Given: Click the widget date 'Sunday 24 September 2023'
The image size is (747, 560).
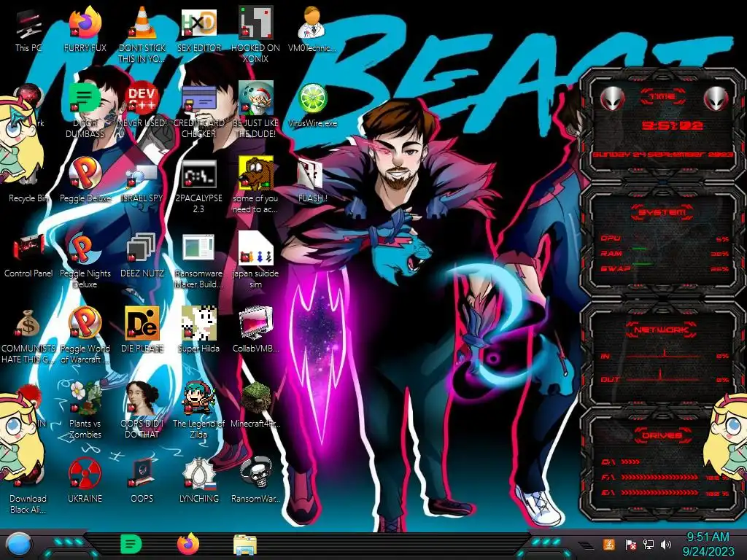Looking at the screenshot, I should pos(662,155).
